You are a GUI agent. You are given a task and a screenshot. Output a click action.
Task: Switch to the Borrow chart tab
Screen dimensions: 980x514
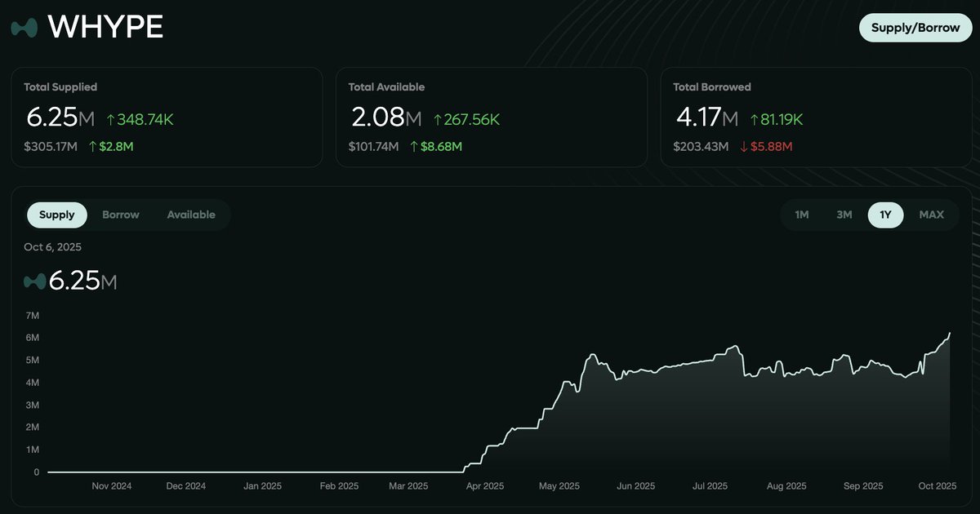tap(121, 215)
